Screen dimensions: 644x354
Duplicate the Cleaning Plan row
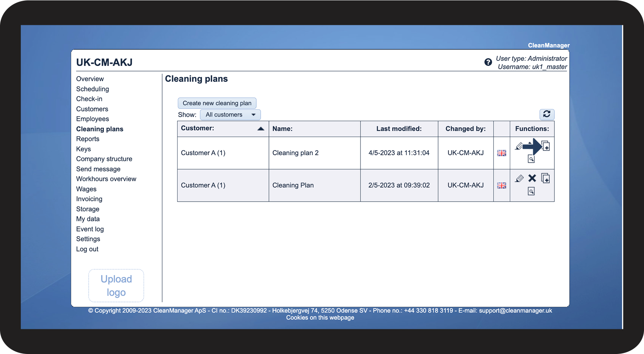[546, 178]
